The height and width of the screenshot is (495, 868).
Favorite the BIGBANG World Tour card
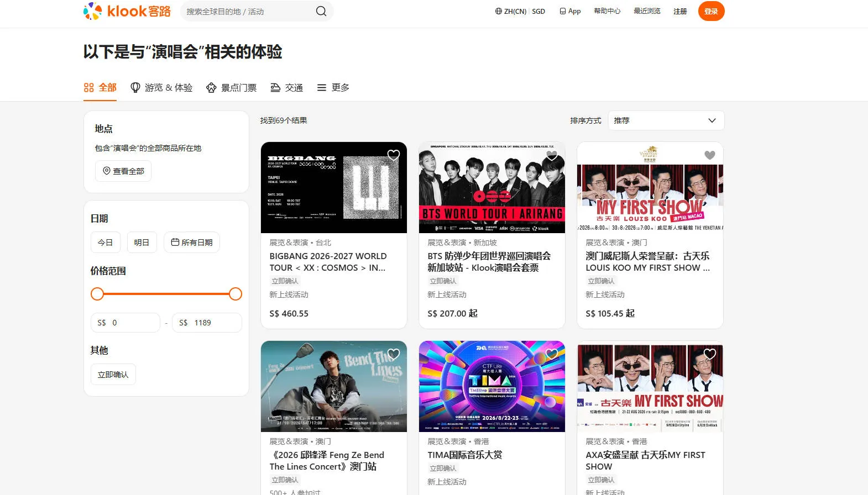(394, 155)
